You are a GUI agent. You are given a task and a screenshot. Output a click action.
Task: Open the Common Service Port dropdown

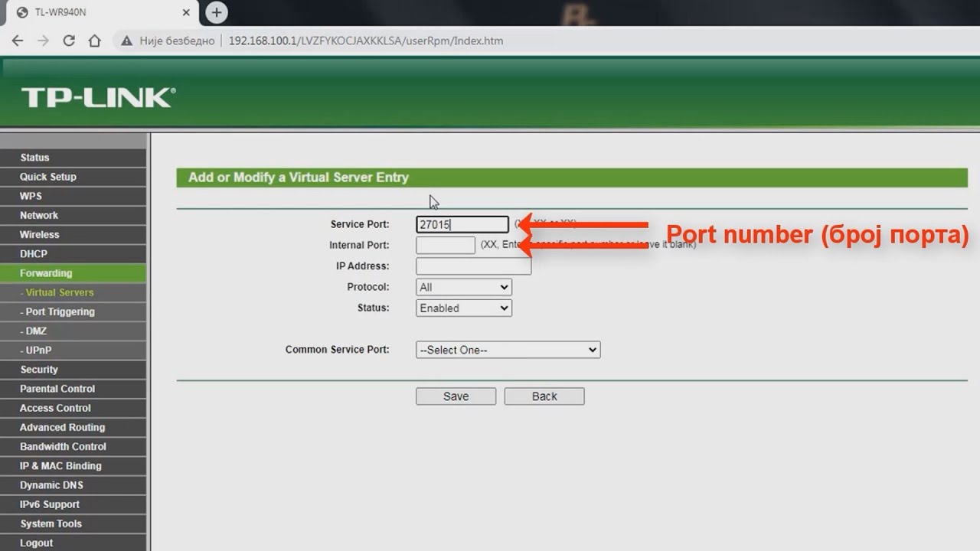[508, 350]
